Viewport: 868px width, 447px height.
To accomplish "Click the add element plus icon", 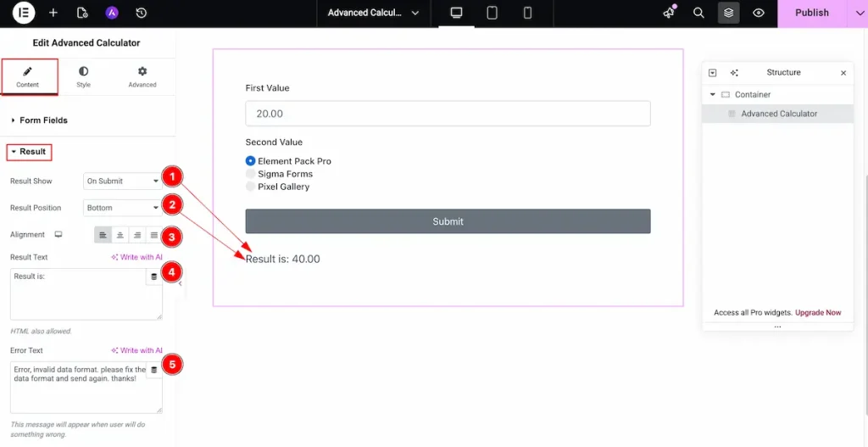I will tap(53, 13).
